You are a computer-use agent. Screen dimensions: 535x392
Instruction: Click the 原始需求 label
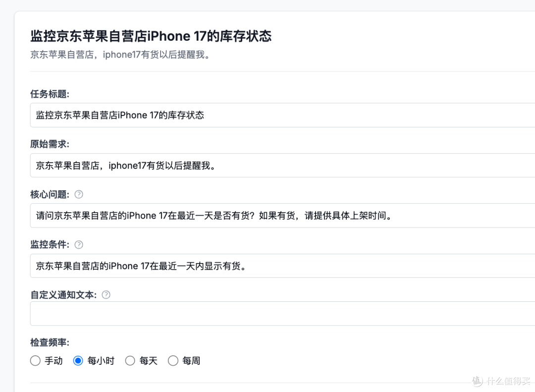(50, 144)
